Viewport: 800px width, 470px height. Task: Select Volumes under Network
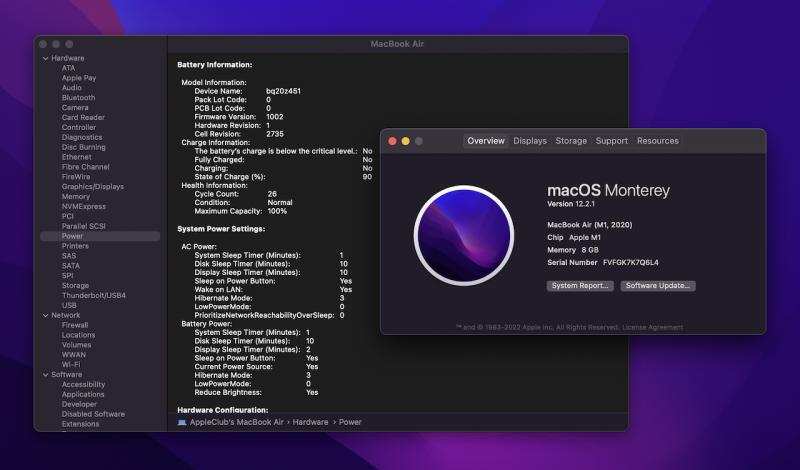coord(76,345)
